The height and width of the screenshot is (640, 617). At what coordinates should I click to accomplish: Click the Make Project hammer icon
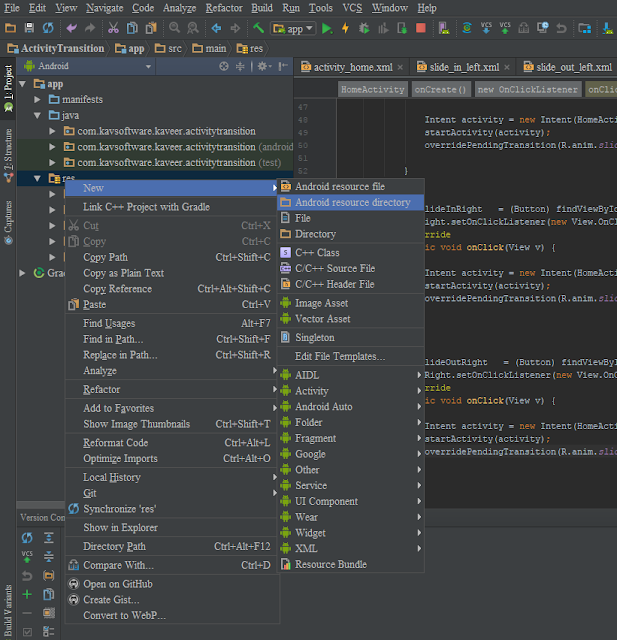258,28
